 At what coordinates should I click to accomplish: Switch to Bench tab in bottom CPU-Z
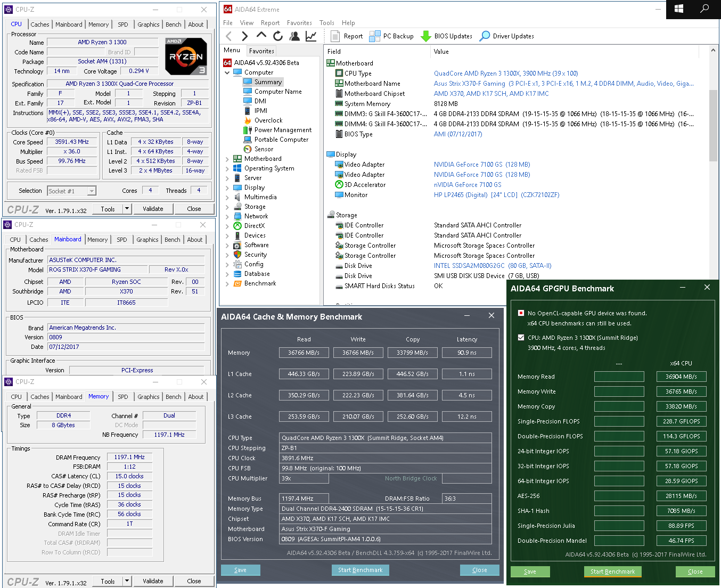click(x=174, y=397)
